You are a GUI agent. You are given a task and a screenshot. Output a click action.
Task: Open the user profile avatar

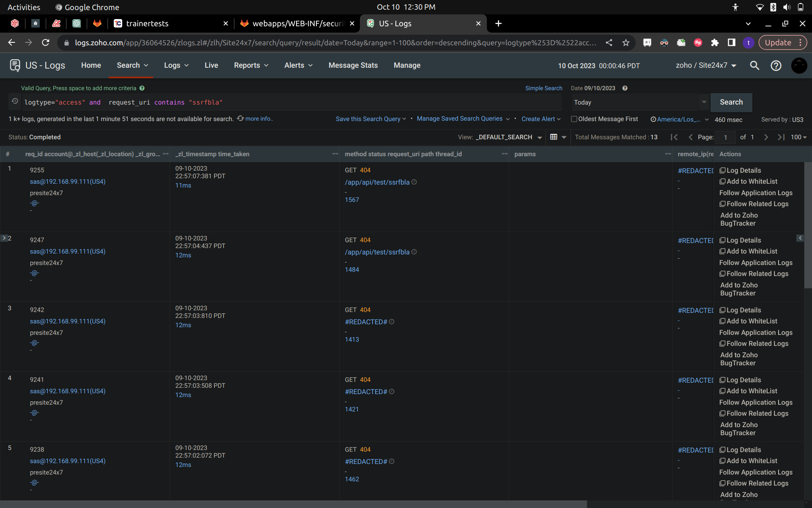(x=799, y=65)
